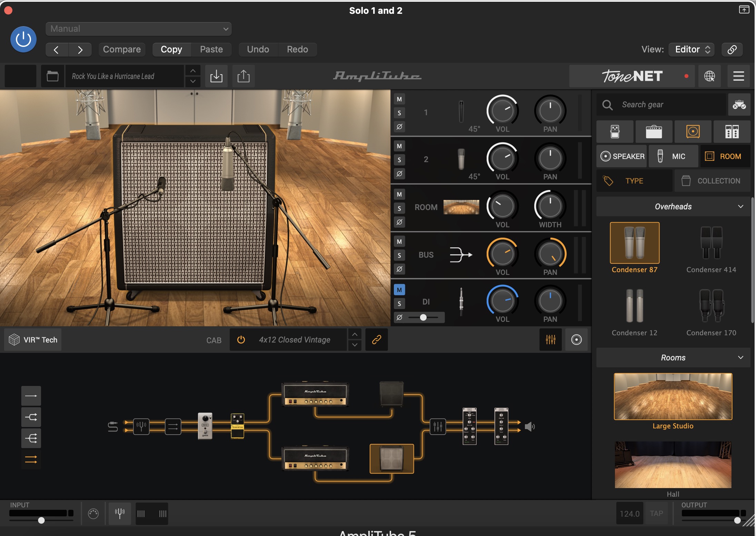Change the View Editor selector
Image resolution: width=756 pixels, height=536 pixels.
click(x=692, y=49)
